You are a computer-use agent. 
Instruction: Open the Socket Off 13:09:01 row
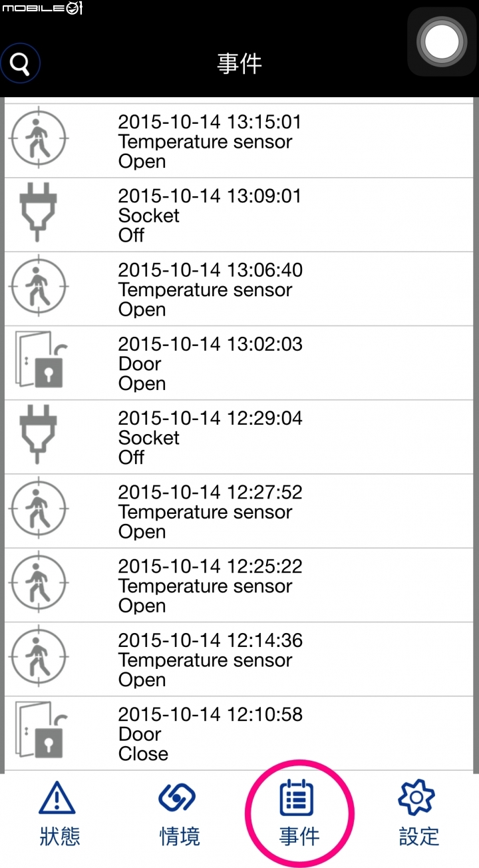239,215
